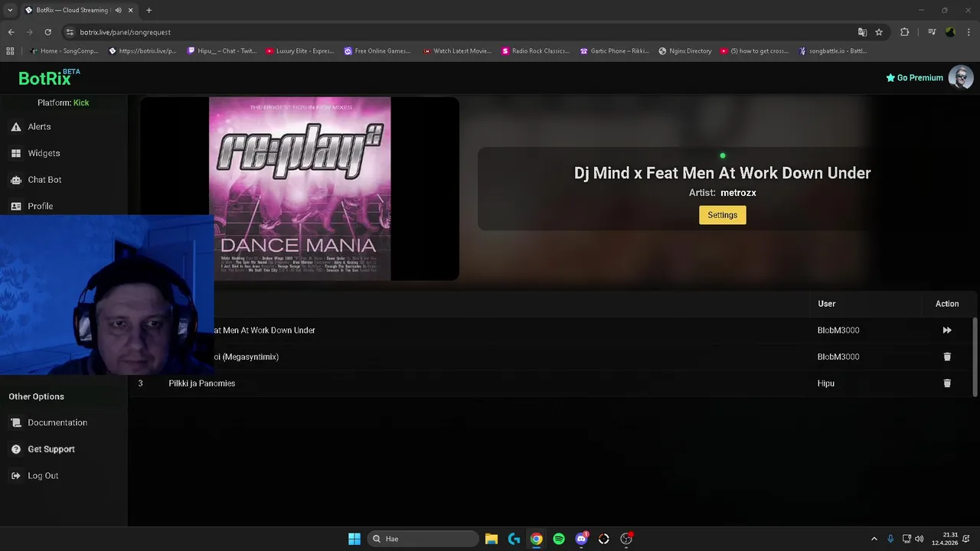The image size is (980, 551).
Task: Select the Hipu user cell
Action: [826, 383]
